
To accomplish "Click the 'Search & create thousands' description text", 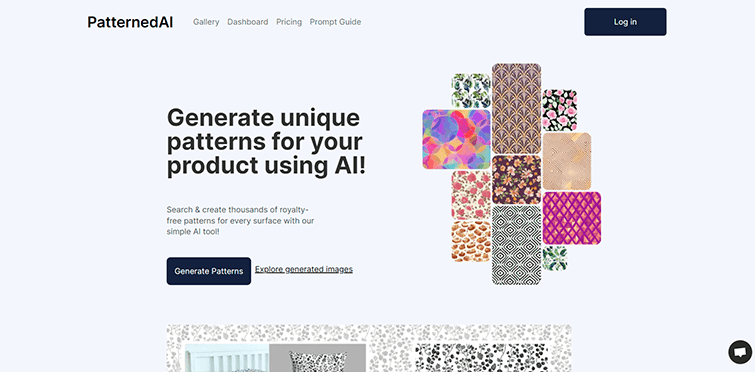I will pos(240,220).
